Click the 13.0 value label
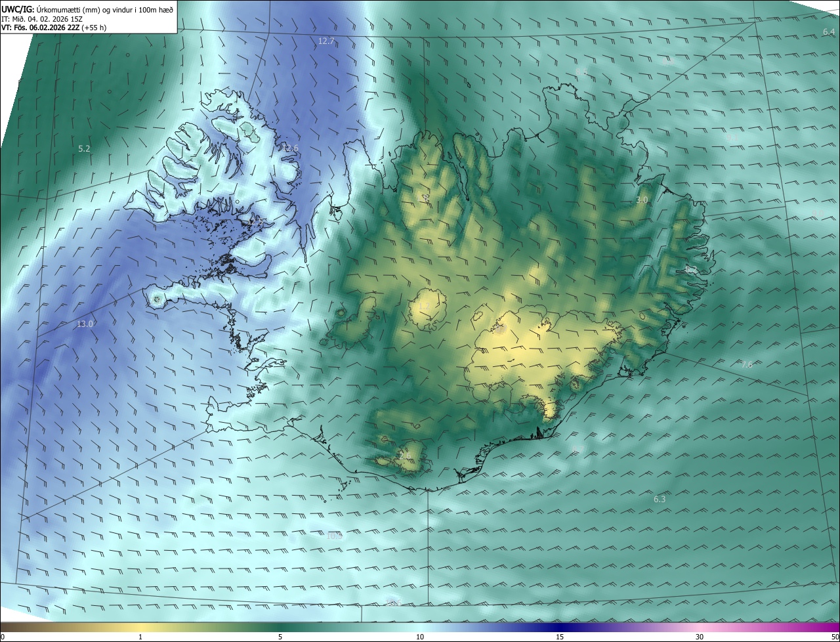Screen dimensions: 840x642 pyautogui.click(x=85, y=324)
